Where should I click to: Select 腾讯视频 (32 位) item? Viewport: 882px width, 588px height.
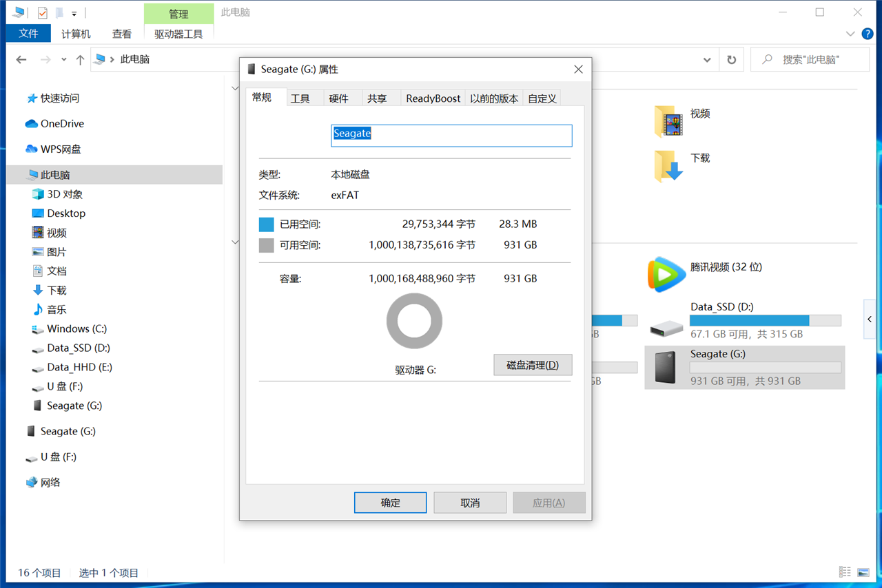click(705, 273)
